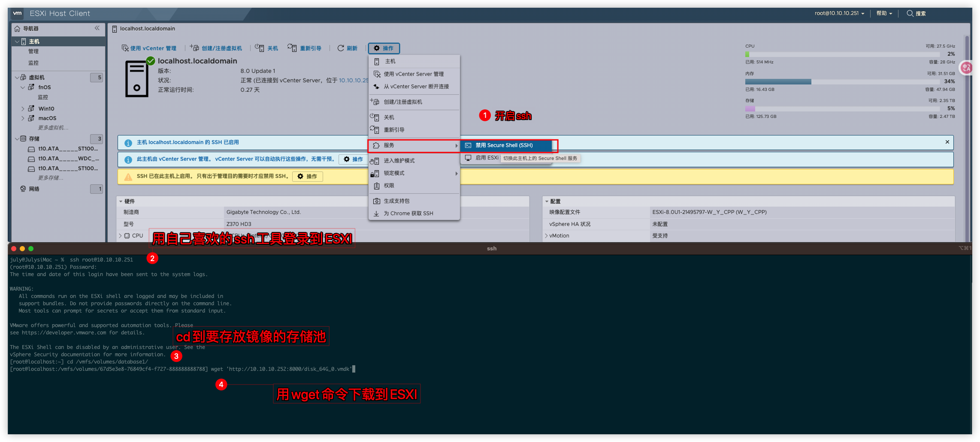
Task: Click the Storage datastore icon in navigator
Action: (x=23, y=139)
